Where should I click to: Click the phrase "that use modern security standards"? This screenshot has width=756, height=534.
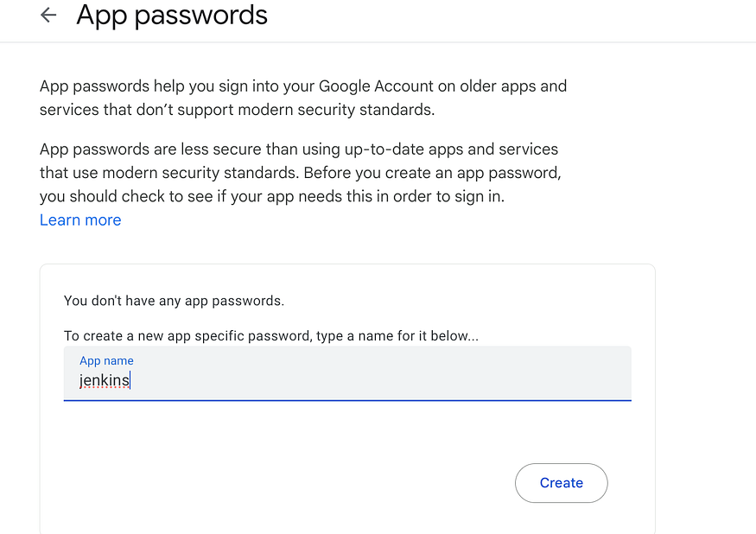tap(167, 173)
